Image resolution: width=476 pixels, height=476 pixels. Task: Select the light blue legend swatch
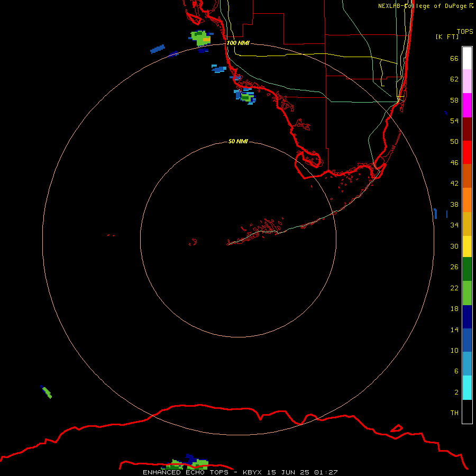[467, 364]
